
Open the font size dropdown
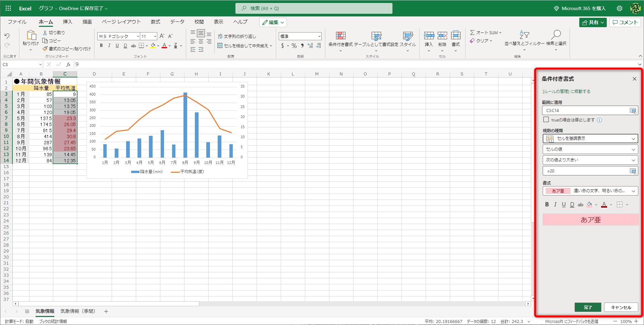coord(155,36)
